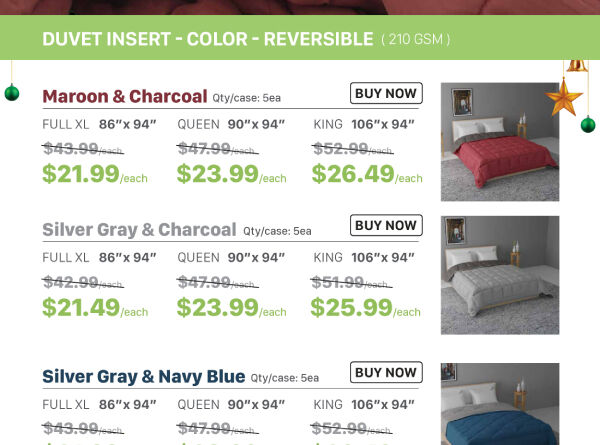Hit BUY NOW for Silver Gray & Navy Blue
The height and width of the screenshot is (445, 600).
coord(386,373)
